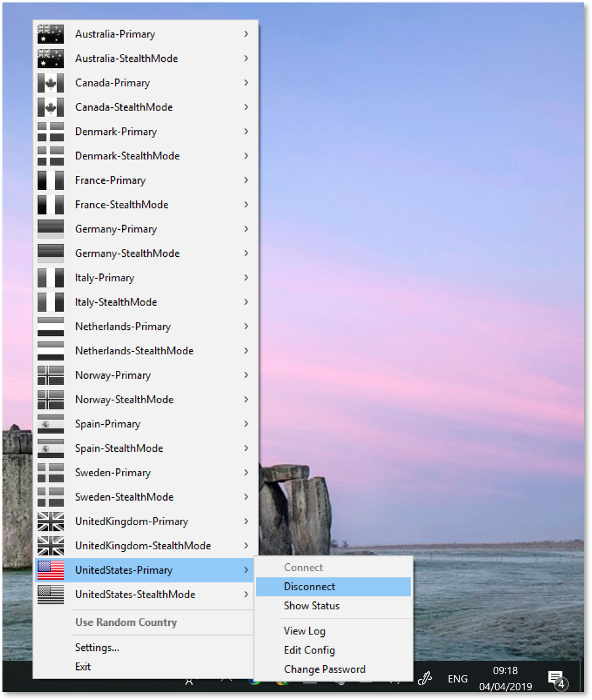Select Show Status in the submenu

[333, 606]
